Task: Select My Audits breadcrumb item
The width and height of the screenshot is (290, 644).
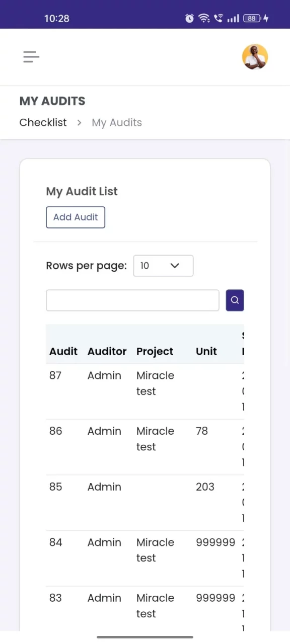Action: [x=117, y=122]
